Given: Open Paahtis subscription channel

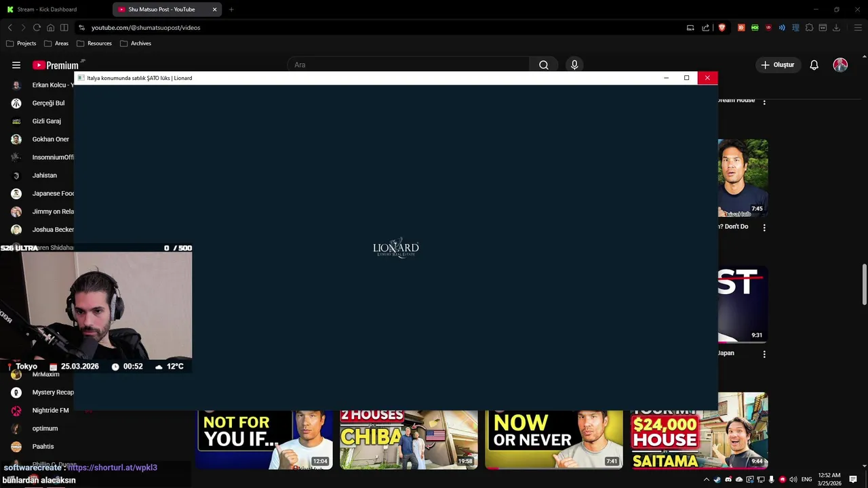Looking at the screenshot, I should click(42, 447).
